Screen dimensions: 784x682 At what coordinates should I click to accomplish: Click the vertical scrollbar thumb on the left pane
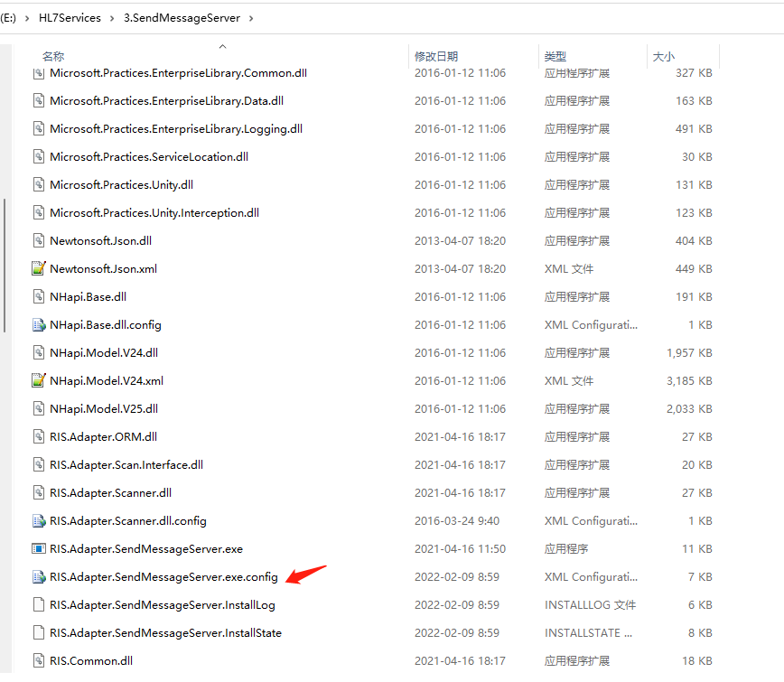[5, 266]
